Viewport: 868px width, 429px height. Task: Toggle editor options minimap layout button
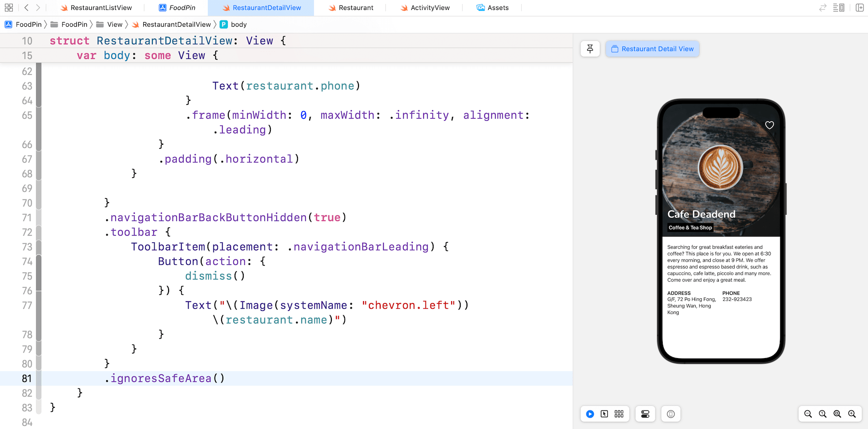(839, 8)
